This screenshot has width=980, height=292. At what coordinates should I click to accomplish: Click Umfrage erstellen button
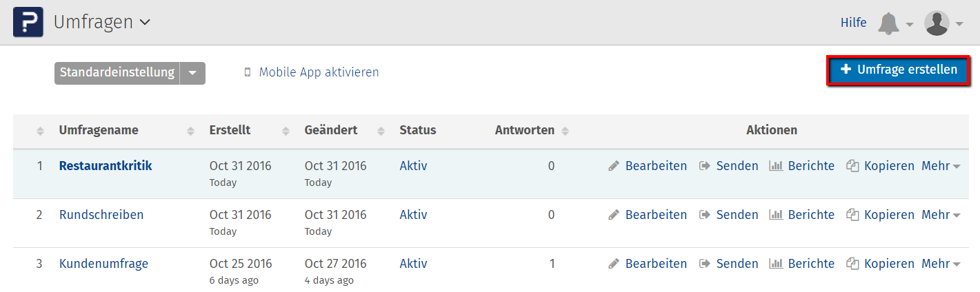pyautogui.click(x=898, y=70)
